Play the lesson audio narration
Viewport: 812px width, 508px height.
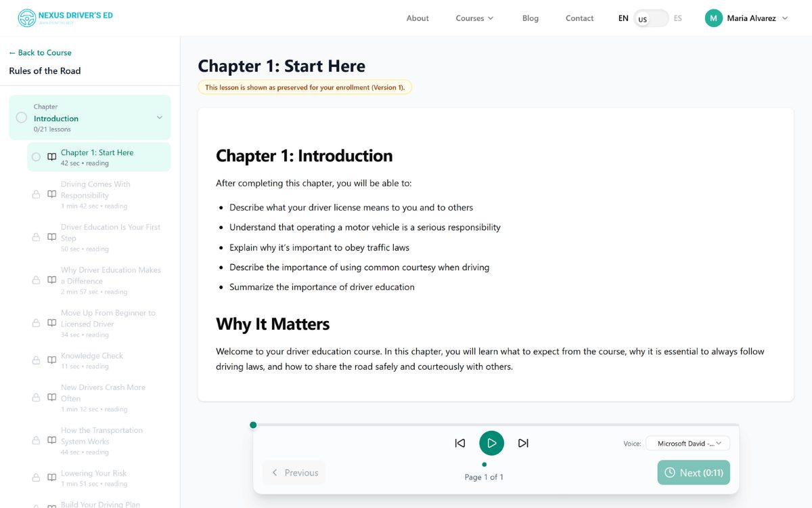(492, 443)
